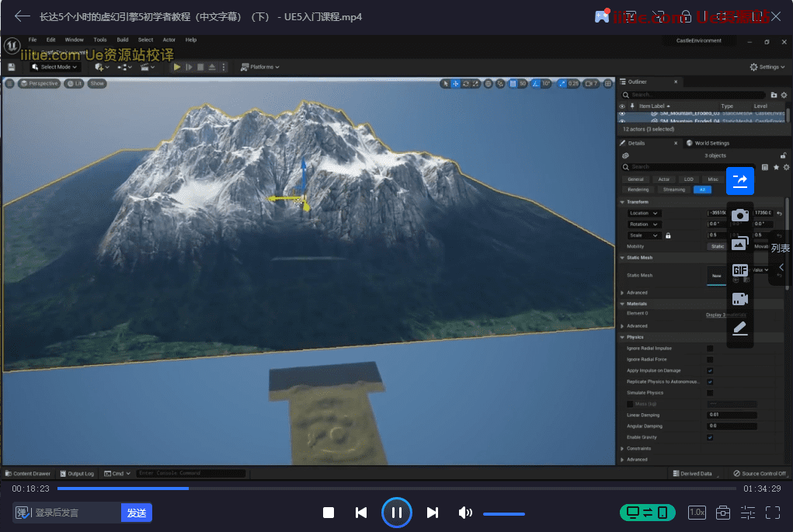Take a screenshot with the camera icon
This screenshot has width=793, height=532.
[x=739, y=215]
